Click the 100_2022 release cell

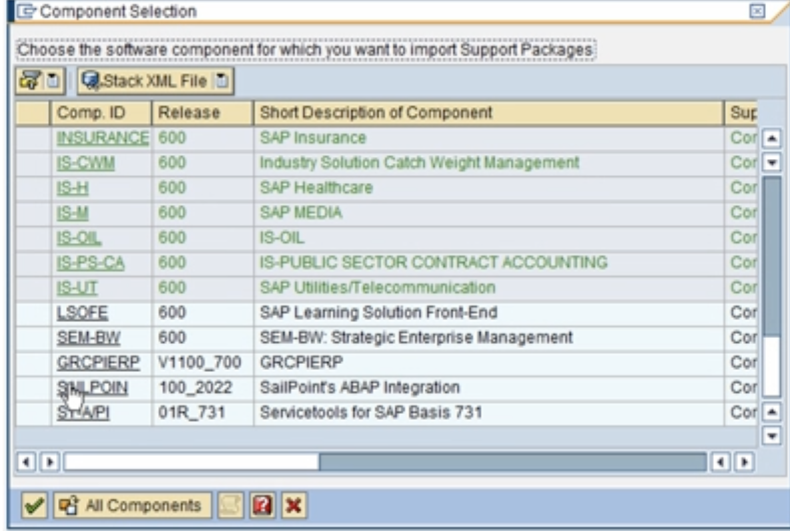point(203,387)
